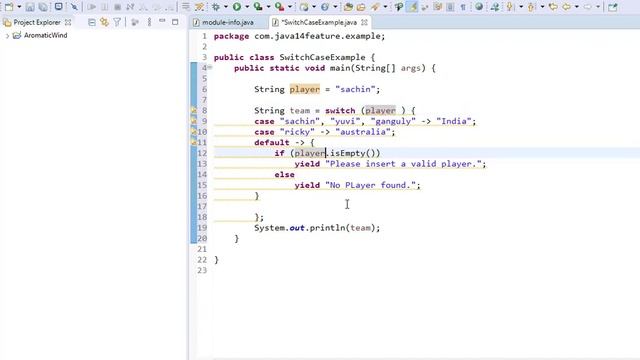
Task: Collapse main method fold at line 4
Action: tap(210, 68)
